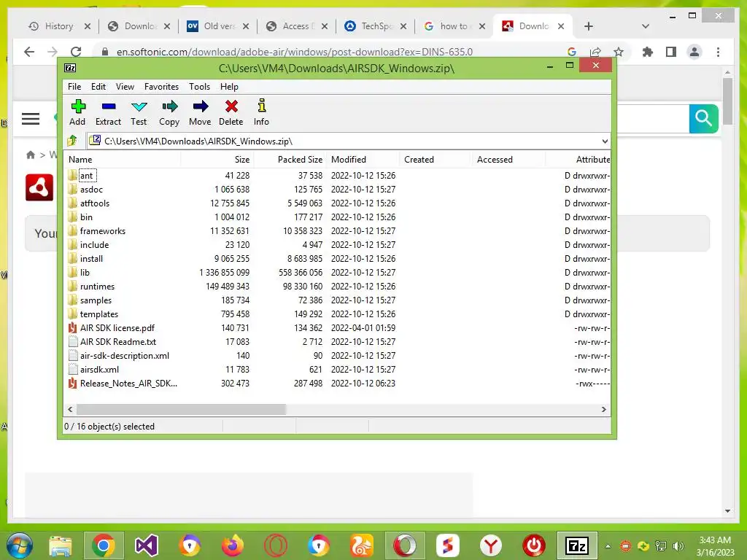
Task: Click the red Delete icon
Action: [231, 112]
